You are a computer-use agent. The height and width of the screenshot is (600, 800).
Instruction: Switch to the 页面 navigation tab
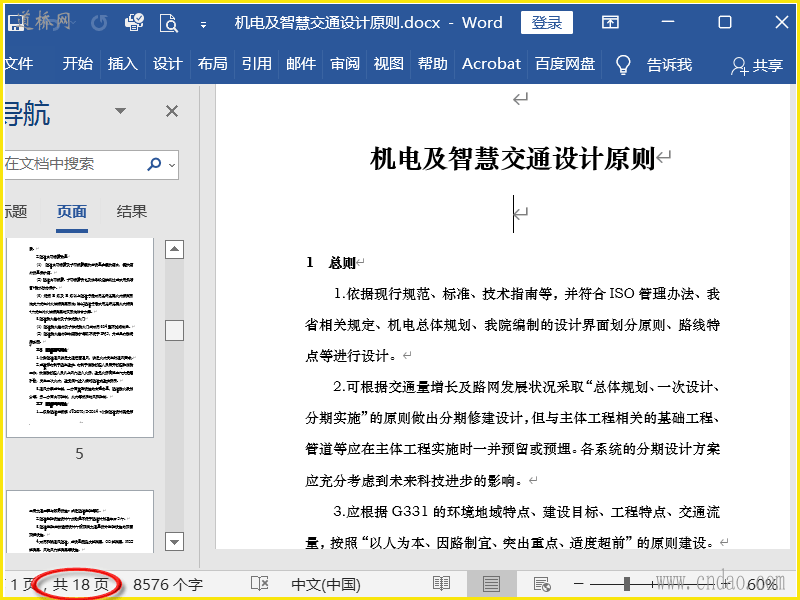point(71,211)
